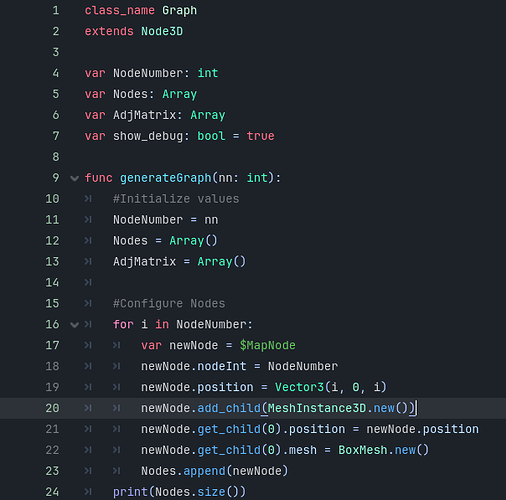Click the MeshInstance3D identifier
The width and height of the screenshot is (506, 500).
317,408
